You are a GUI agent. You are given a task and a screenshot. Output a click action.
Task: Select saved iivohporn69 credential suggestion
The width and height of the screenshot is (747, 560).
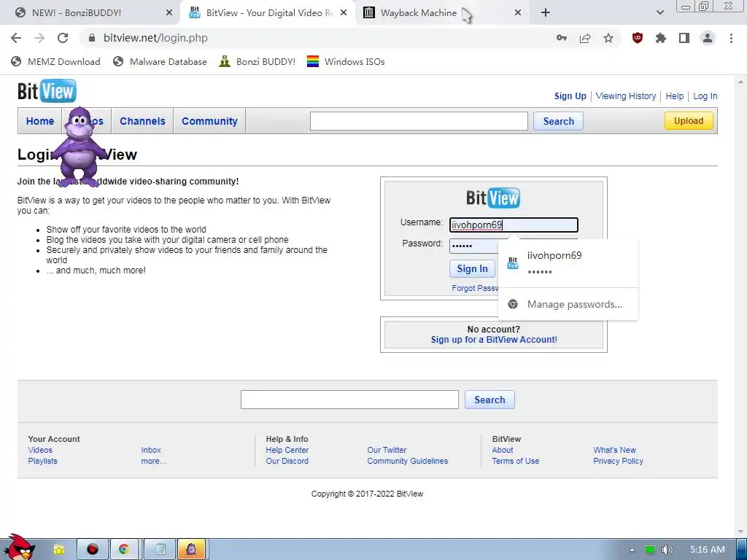point(568,262)
